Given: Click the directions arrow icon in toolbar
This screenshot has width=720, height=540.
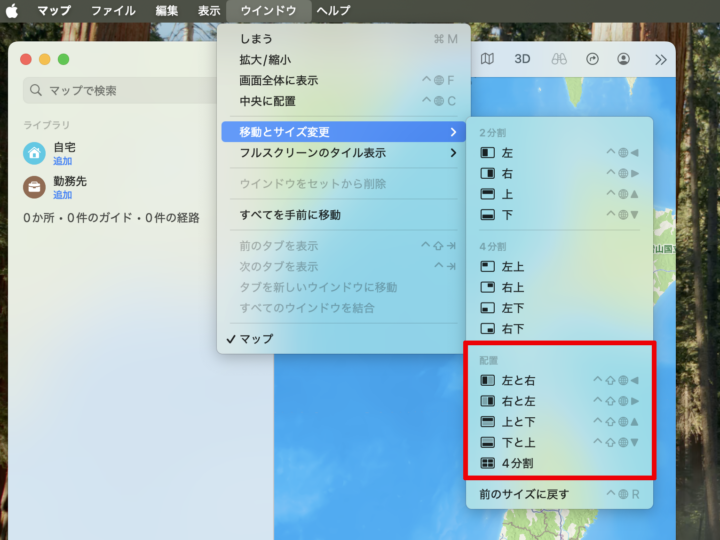Looking at the screenshot, I should (x=592, y=59).
